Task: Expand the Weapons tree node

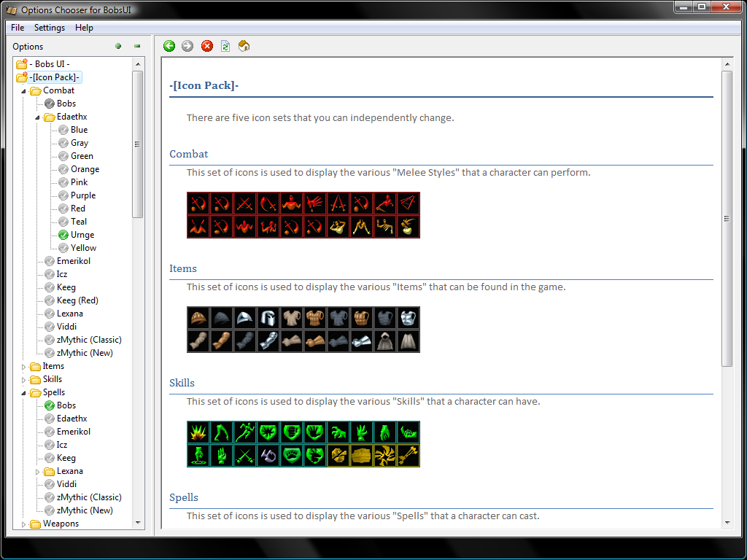Action: 23,524
